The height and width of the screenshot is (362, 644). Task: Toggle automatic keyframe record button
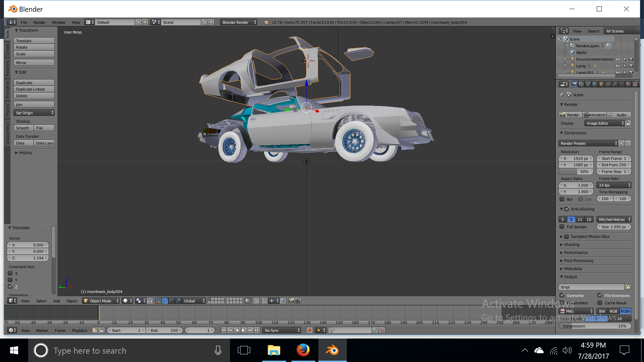309,330
